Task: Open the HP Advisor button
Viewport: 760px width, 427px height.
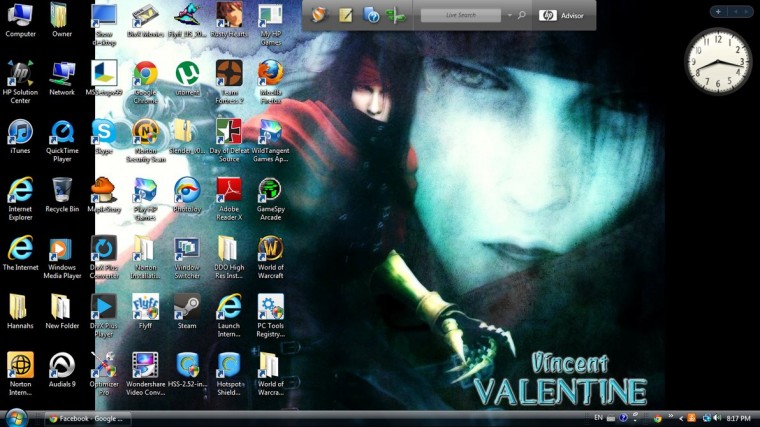Action: [561, 16]
